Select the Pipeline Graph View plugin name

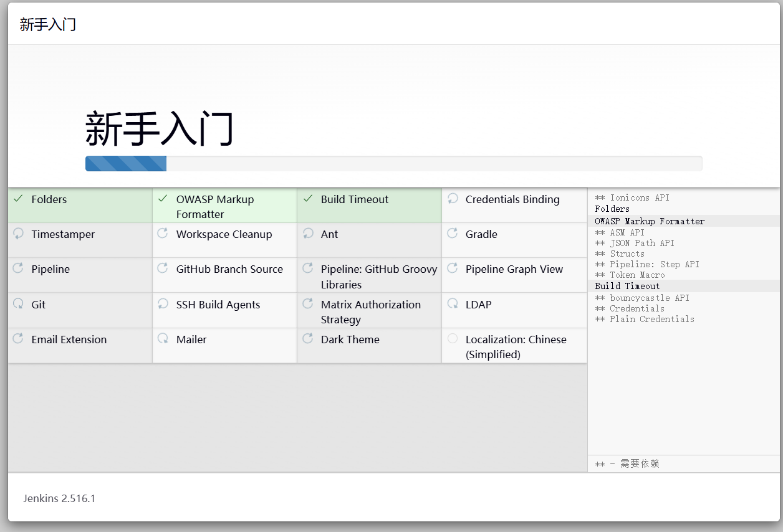[x=514, y=269]
